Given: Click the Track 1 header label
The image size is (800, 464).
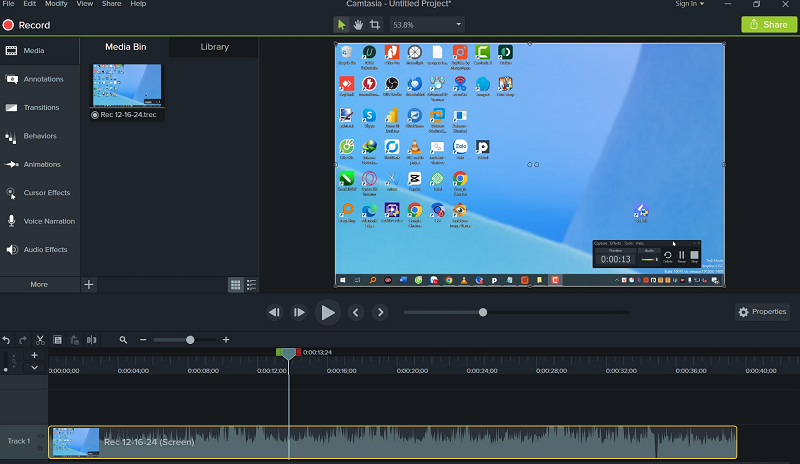Looking at the screenshot, I should (x=19, y=441).
